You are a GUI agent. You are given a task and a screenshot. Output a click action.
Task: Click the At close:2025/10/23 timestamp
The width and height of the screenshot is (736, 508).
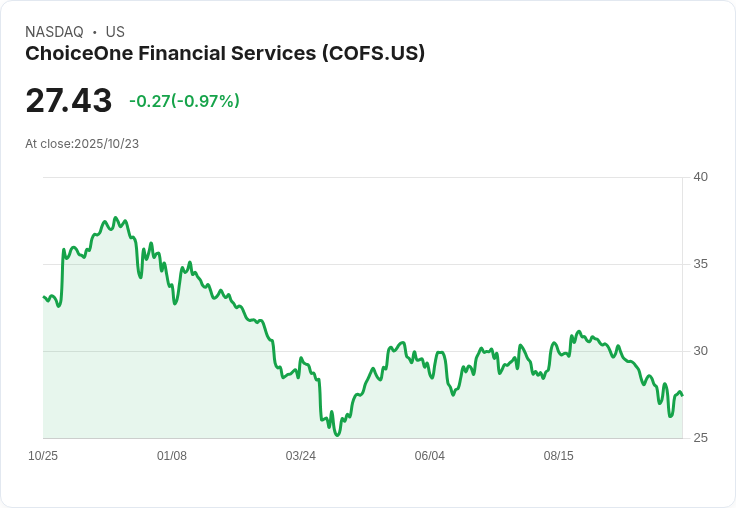[82, 144]
